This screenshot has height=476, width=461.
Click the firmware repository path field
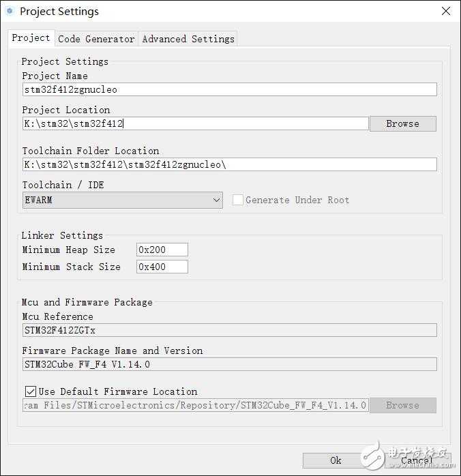pyautogui.click(x=195, y=405)
